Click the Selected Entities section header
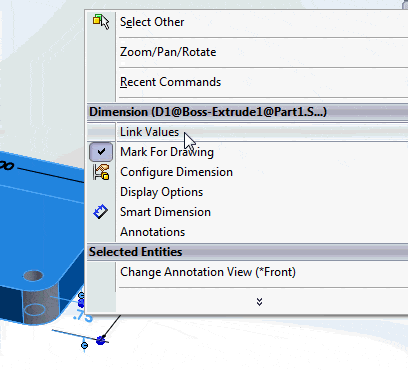 (x=247, y=252)
